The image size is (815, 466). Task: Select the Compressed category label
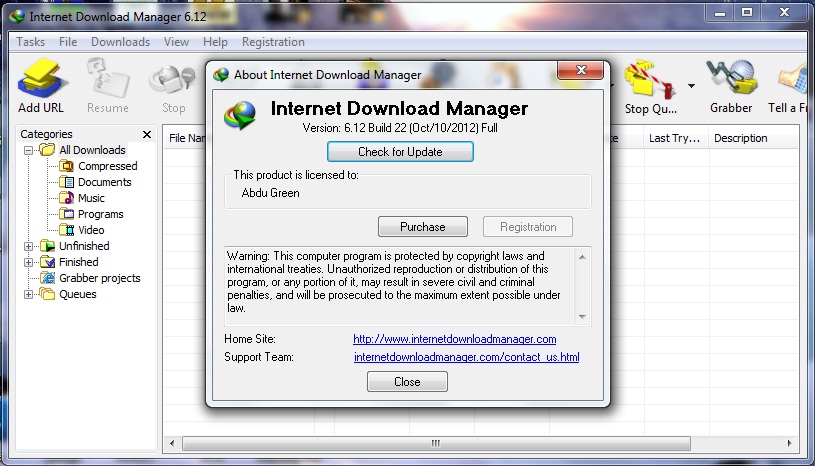coord(108,166)
